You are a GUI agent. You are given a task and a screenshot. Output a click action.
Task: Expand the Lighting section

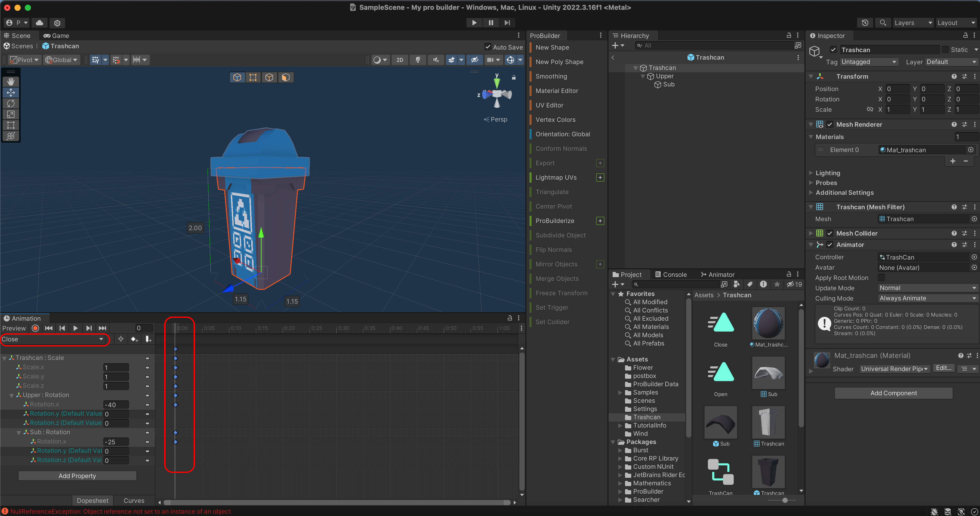click(x=827, y=173)
